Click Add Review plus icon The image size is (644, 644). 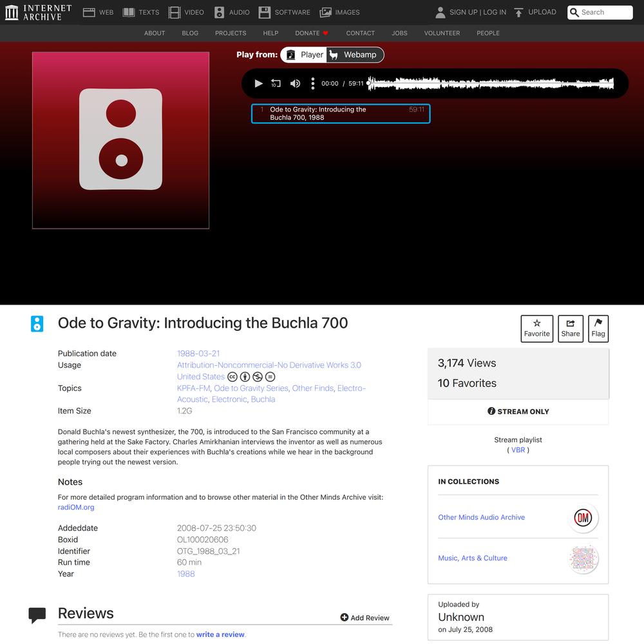tap(345, 618)
